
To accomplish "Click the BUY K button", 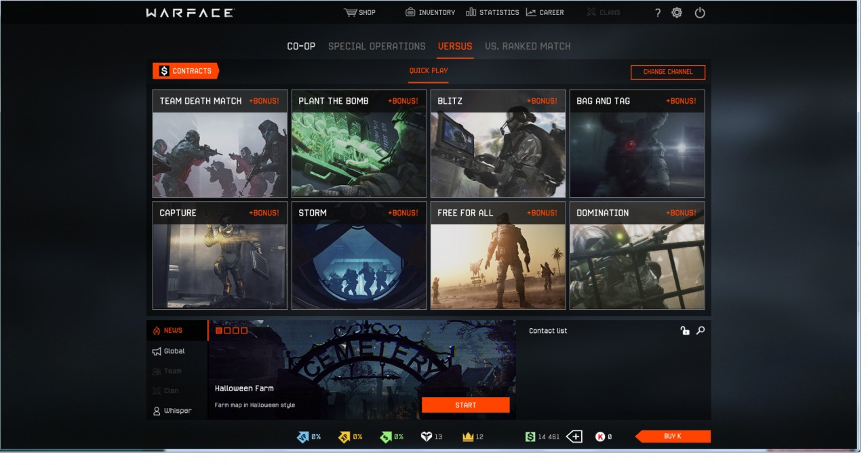I will click(x=673, y=437).
